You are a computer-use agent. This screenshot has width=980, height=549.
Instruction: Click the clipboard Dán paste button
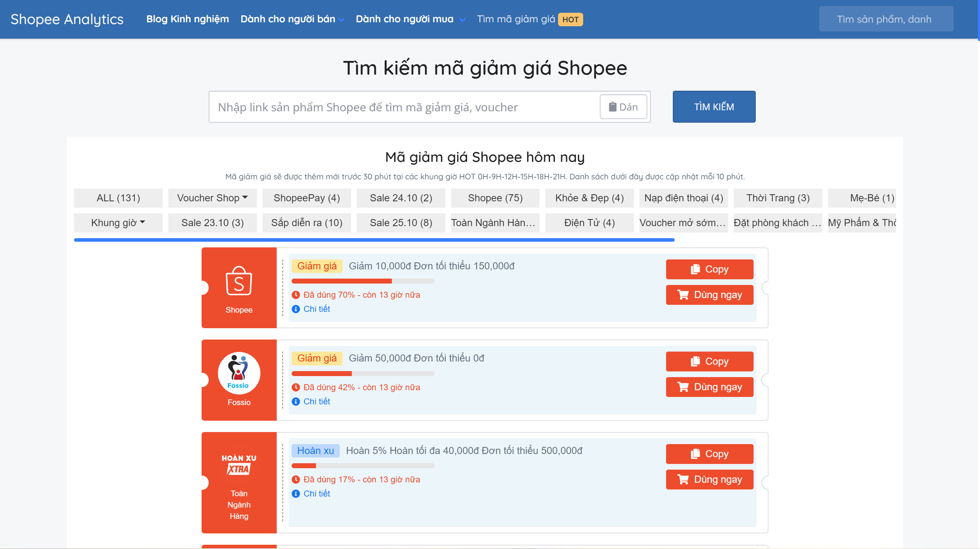623,107
